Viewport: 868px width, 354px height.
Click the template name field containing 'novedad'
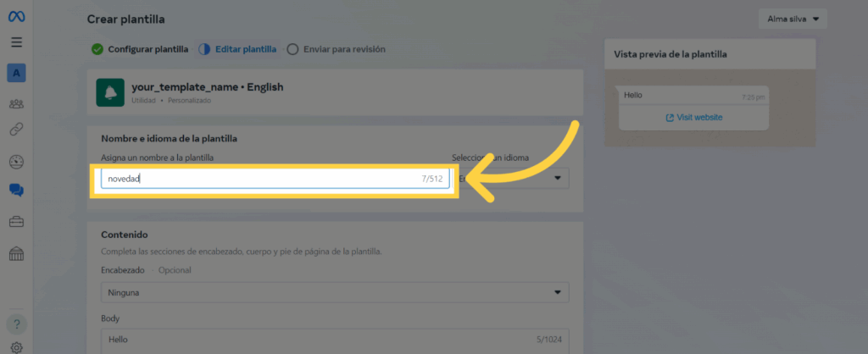pos(263,180)
